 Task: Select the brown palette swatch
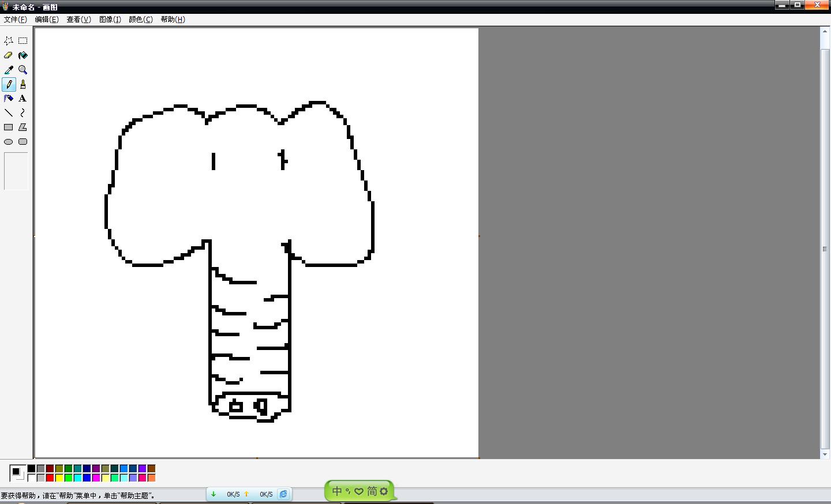tap(152, 469)
